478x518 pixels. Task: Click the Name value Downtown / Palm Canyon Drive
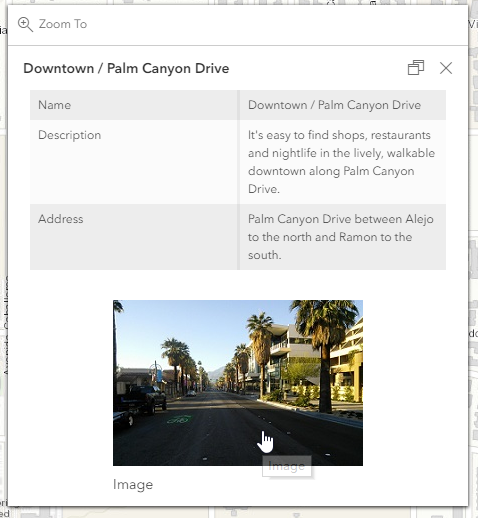[334, 105]
